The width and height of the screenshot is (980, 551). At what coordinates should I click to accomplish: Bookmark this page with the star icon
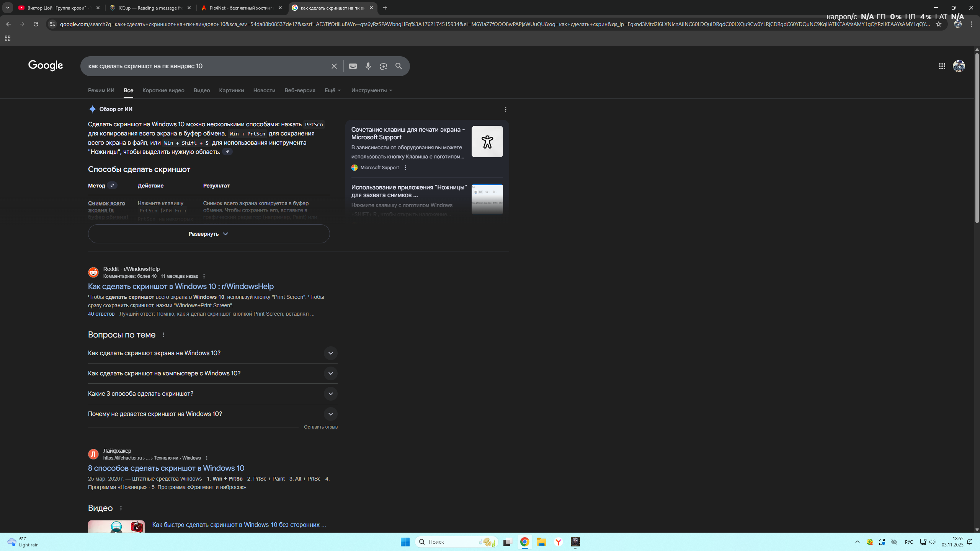[938, 24]
